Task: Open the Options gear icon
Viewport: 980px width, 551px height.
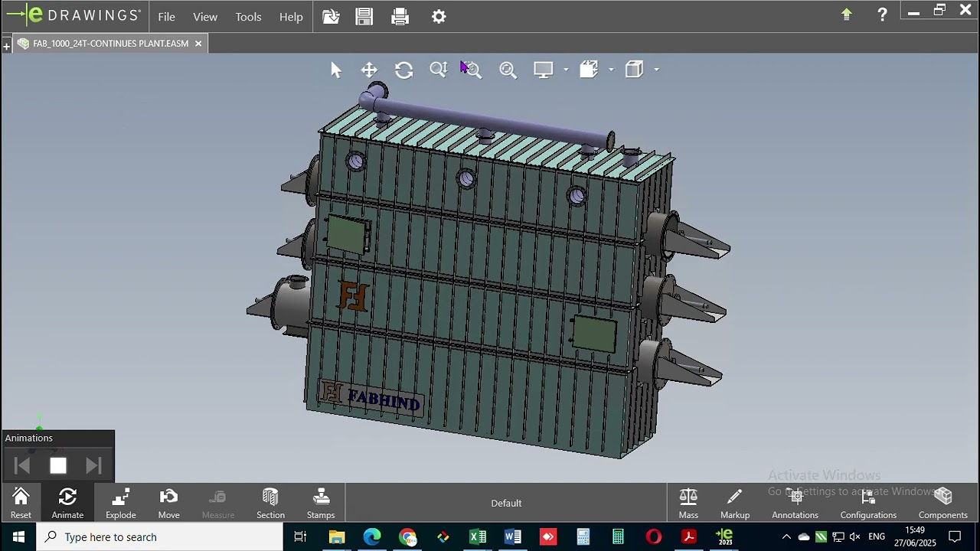Action: 439,16
